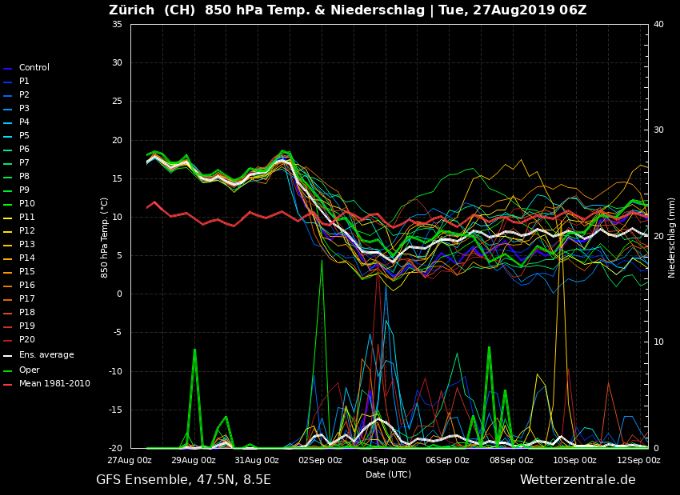Click legend label "P3"
Image resolution: width=680 pixels, height=495 pixels.
(x=24, y=108)
